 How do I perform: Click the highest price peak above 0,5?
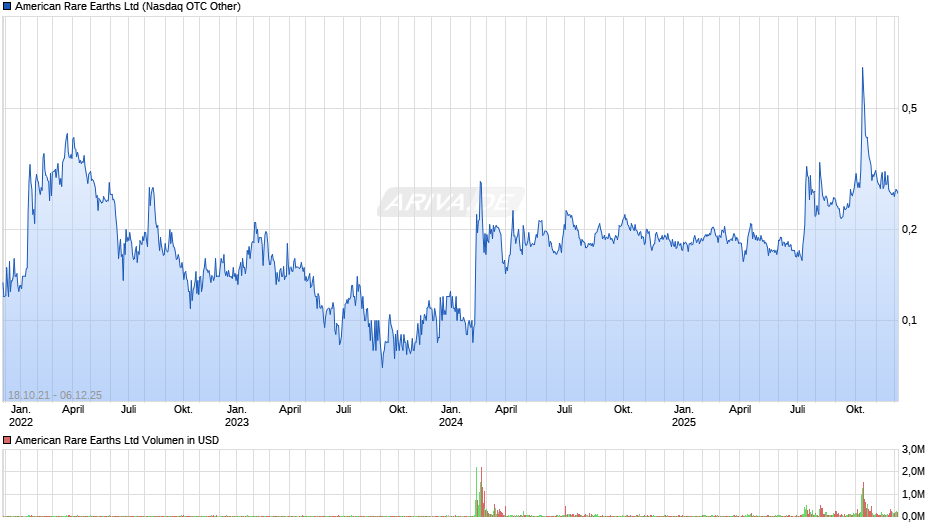click(x=863, y=68)
